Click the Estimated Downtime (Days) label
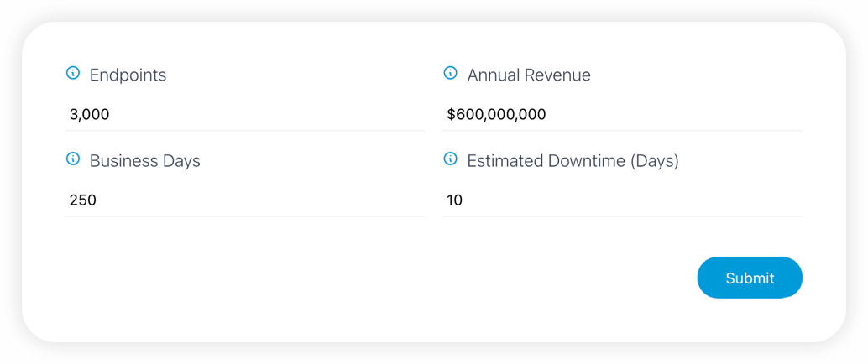Image resolution: width=868 pixels, height=364 pixels. (x=573, y=161)
